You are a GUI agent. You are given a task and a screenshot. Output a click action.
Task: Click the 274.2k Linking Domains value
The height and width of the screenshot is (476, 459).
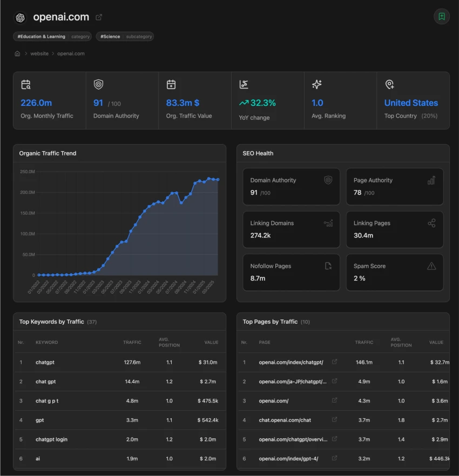[260, 235]
